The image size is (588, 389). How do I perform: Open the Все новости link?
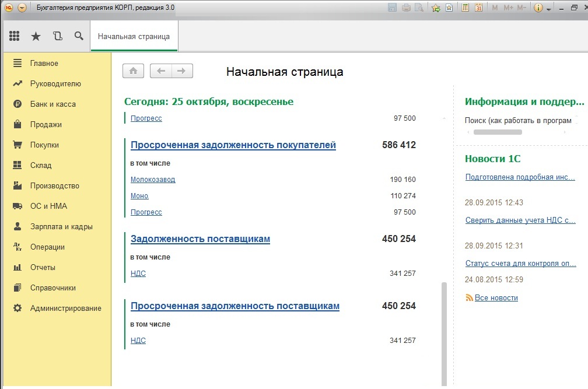pos(496,297)
